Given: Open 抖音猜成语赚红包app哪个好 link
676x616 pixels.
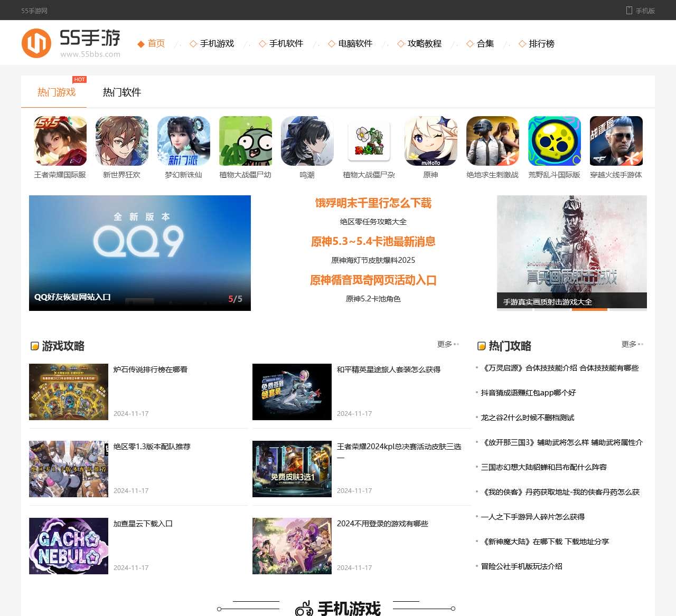Looking at the screenshot, I should coord(528,393).
